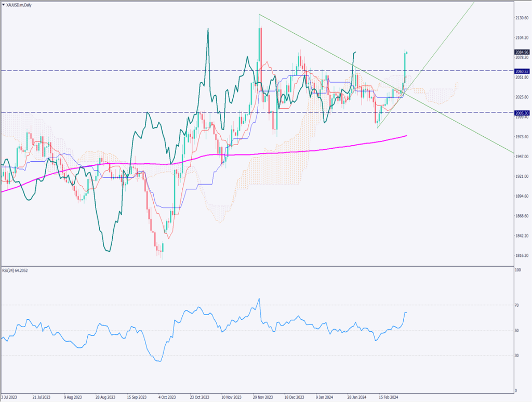Screen dimensions: 532x402
Task: Click the triangle arrow beside XAUUSD.m title
Action: (4, 4)
